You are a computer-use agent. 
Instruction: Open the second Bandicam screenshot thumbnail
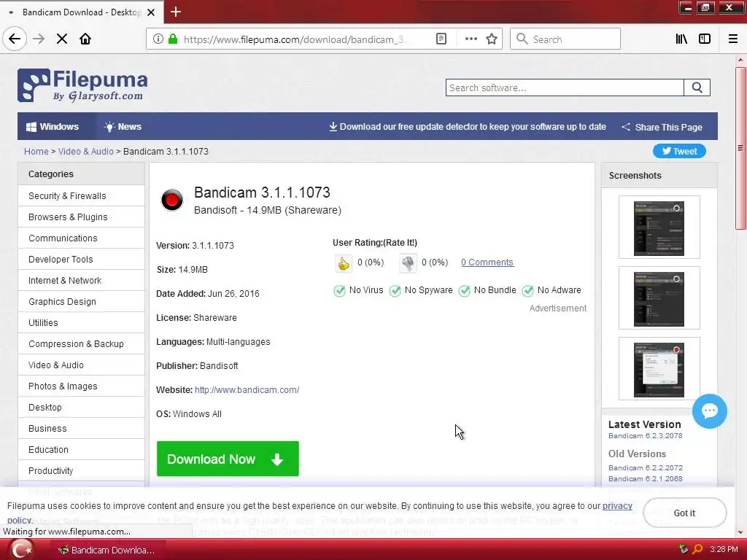tap(659, 298)
